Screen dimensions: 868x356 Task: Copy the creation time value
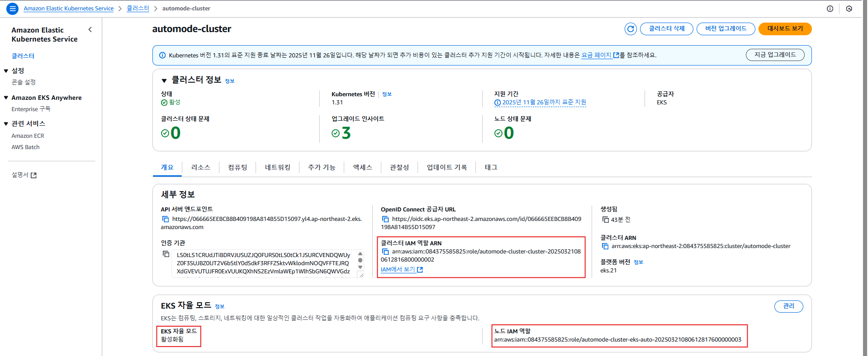(605, 220)
